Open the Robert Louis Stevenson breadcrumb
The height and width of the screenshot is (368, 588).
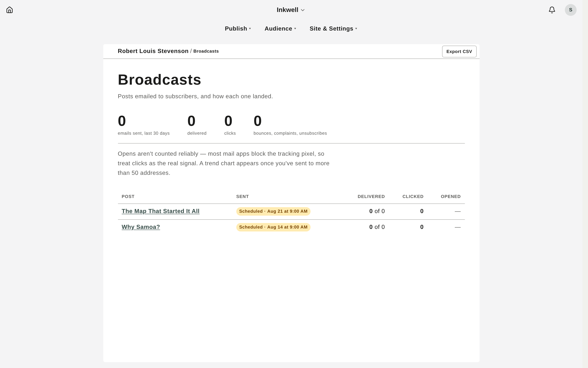pos(153,51)
